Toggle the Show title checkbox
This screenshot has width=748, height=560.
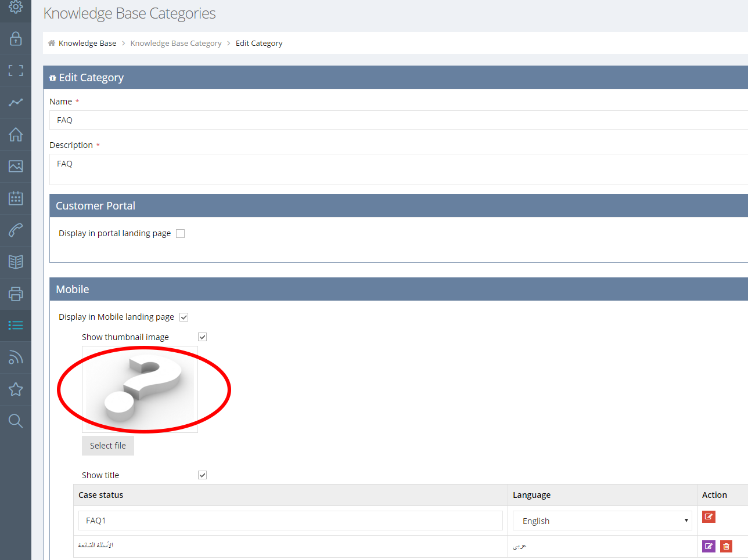click(x=202, y=475)
